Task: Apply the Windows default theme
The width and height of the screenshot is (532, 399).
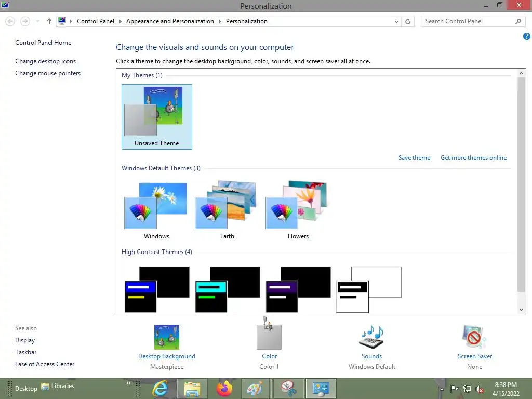Action: click(x=156, y=211)
